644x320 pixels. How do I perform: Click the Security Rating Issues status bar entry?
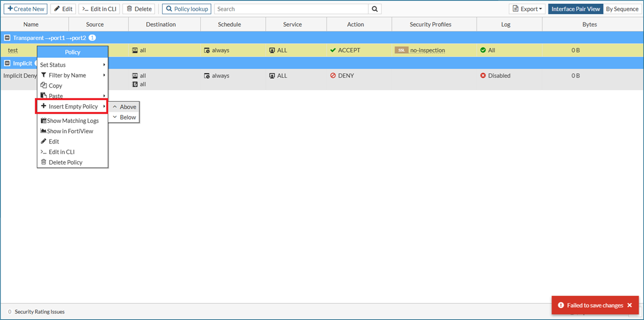36,311
